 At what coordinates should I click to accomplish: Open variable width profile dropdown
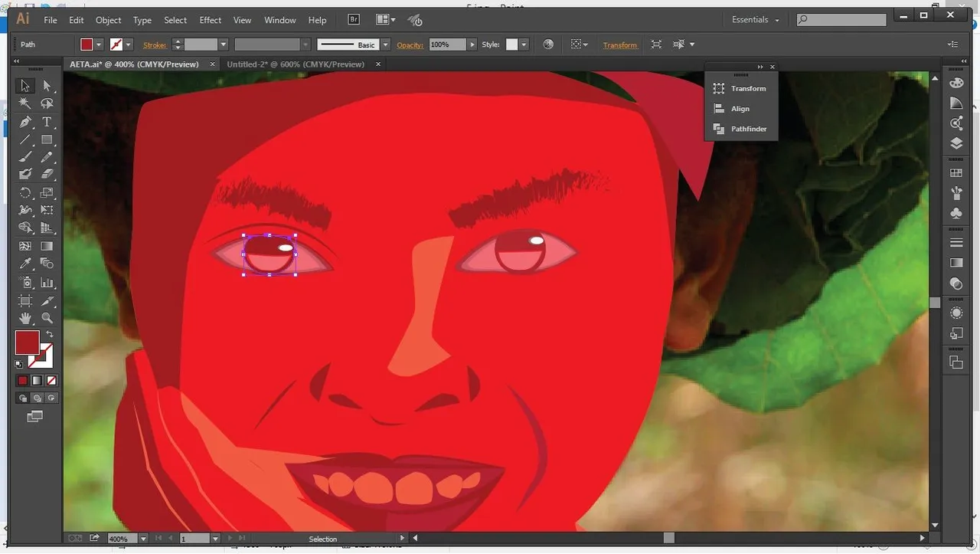coord(305,44)
